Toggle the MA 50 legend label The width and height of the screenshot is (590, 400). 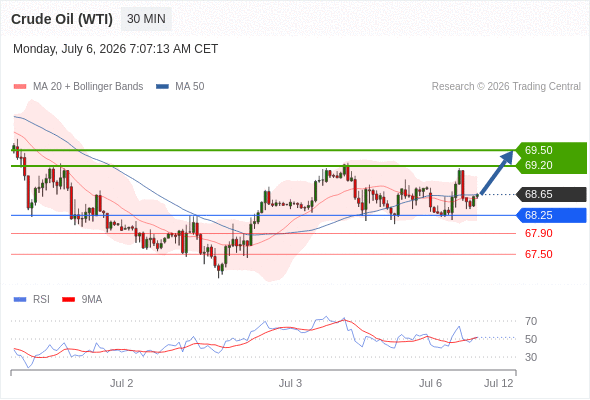coord(190,87)
